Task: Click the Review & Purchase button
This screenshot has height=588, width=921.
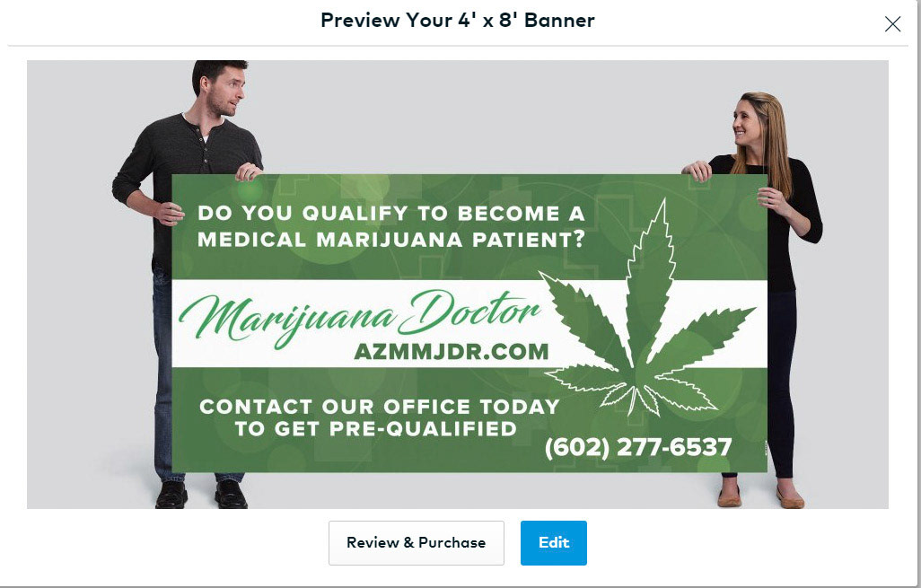Action: click(416, 543)
